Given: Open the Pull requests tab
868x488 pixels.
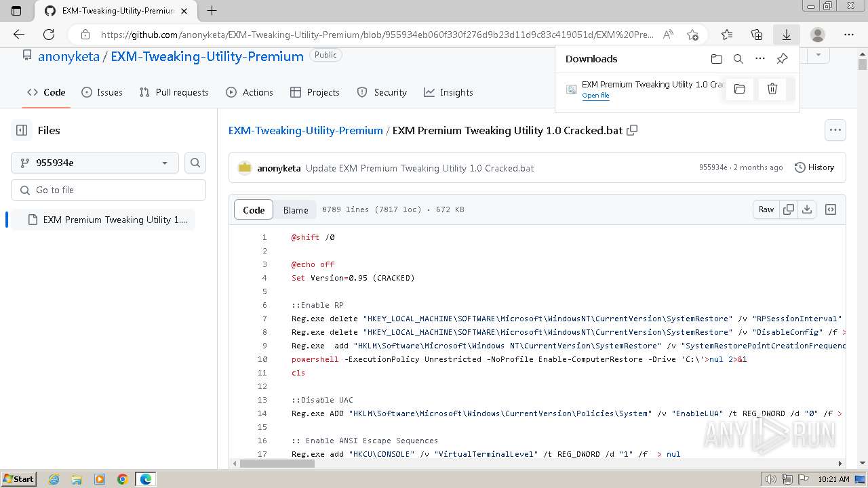Looking at the screenshot, I should tap(174, 92).
